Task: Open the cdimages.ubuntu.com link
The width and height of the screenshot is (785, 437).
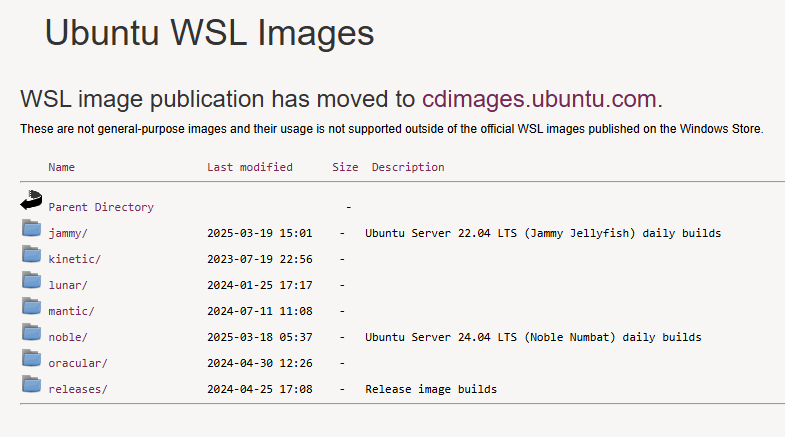Action: tap(539, 99)
